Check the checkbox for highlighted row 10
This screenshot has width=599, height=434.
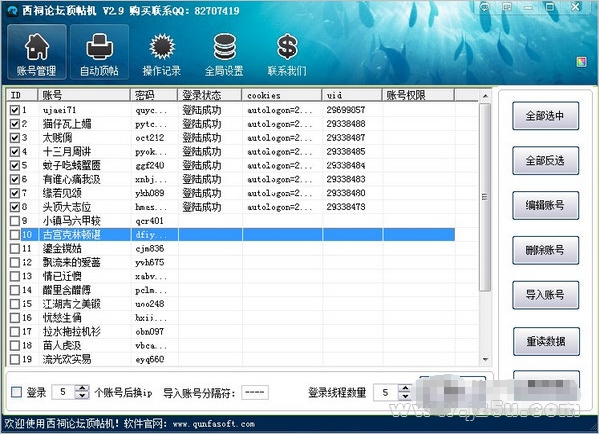coord(15,235)
